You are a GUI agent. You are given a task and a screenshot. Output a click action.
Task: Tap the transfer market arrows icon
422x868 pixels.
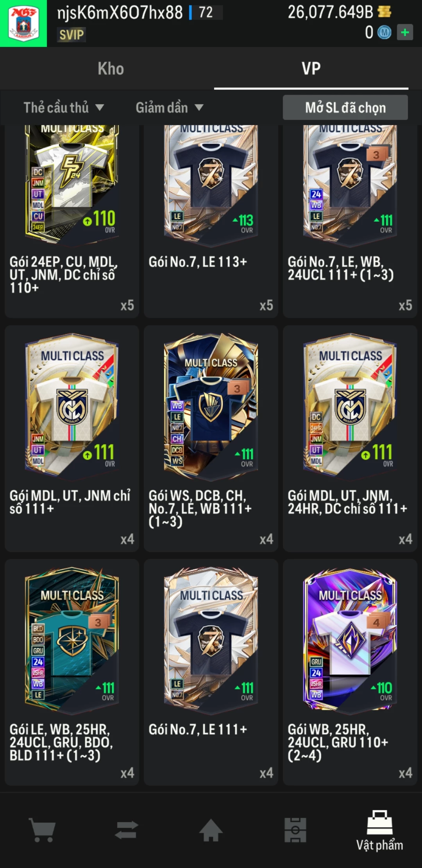pyautogui.click(x=127, y=830)
